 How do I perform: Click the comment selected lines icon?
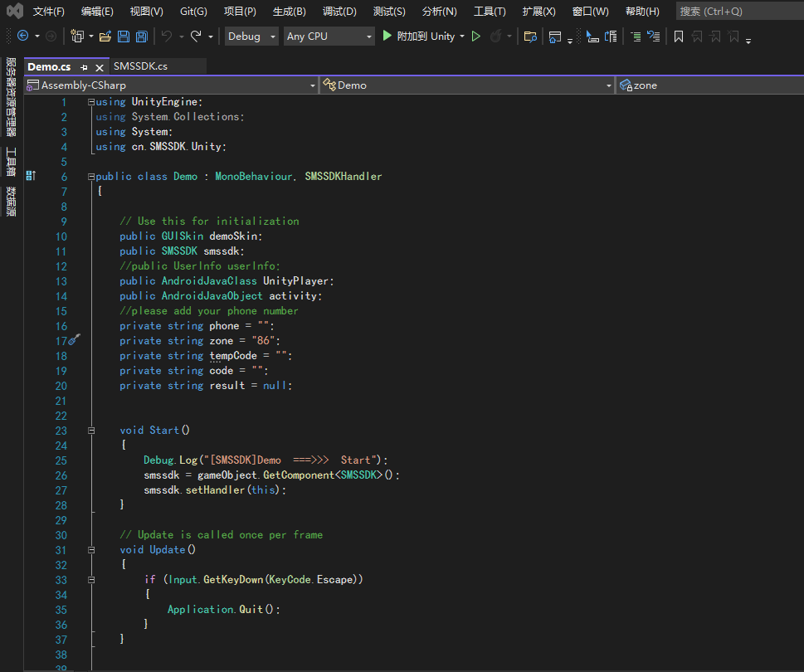(636, 37)
